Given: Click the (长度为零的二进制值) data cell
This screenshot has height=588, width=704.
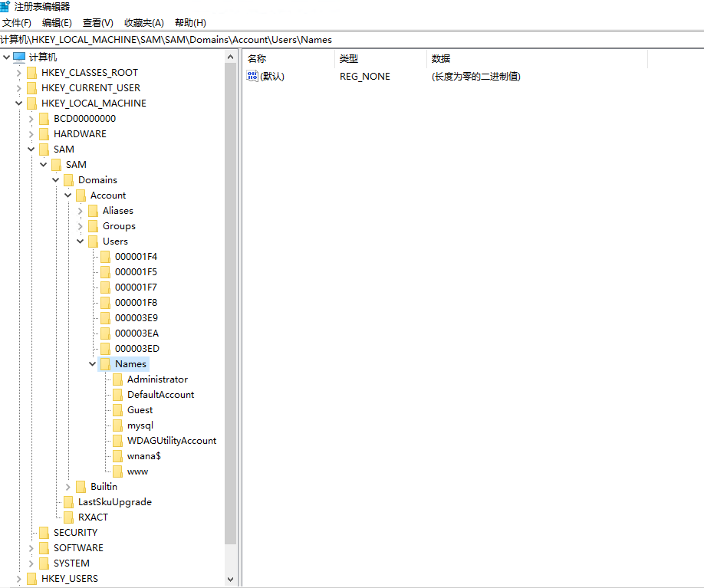Looking at the screenshot, I should [x=476, y=77].
